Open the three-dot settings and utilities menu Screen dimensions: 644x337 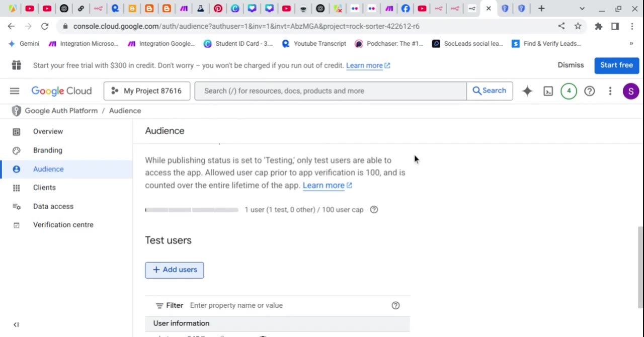[610, 91]
